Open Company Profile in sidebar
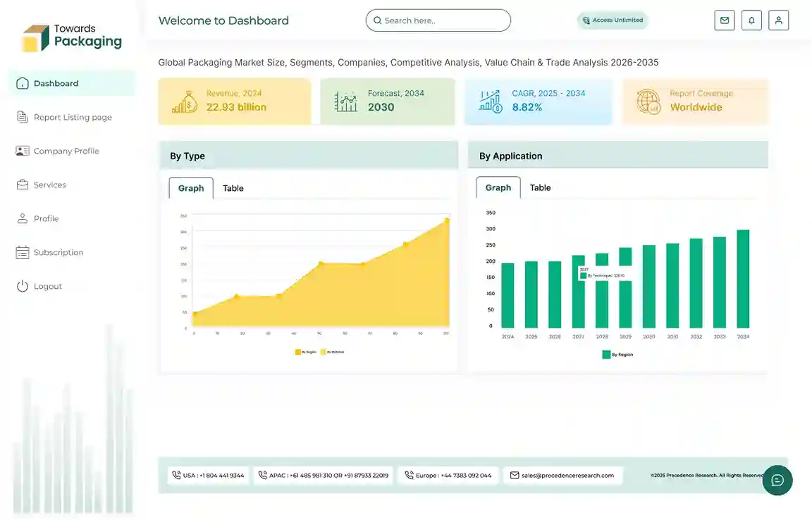812x520 pixels. pos(66,151)
